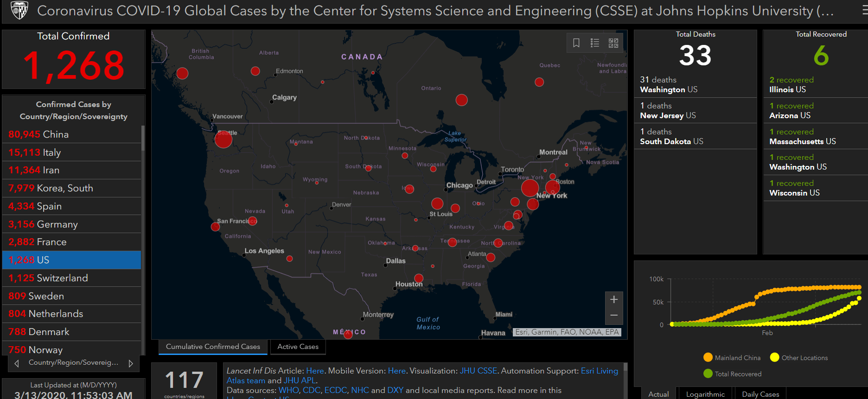Viewport: 868px width, 399px height.
Task: Toggle Other Locations yellow legend swatch
Action: click(x=774, y=357)
